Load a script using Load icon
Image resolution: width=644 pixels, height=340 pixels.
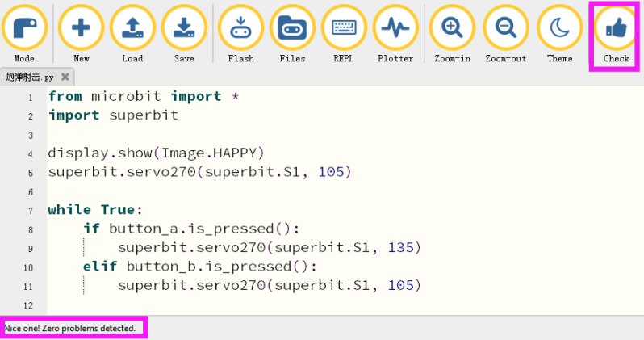tap(132, 28)
